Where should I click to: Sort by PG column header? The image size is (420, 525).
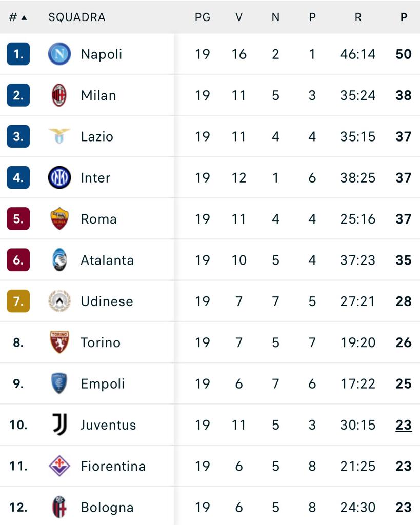coord(203,17)
